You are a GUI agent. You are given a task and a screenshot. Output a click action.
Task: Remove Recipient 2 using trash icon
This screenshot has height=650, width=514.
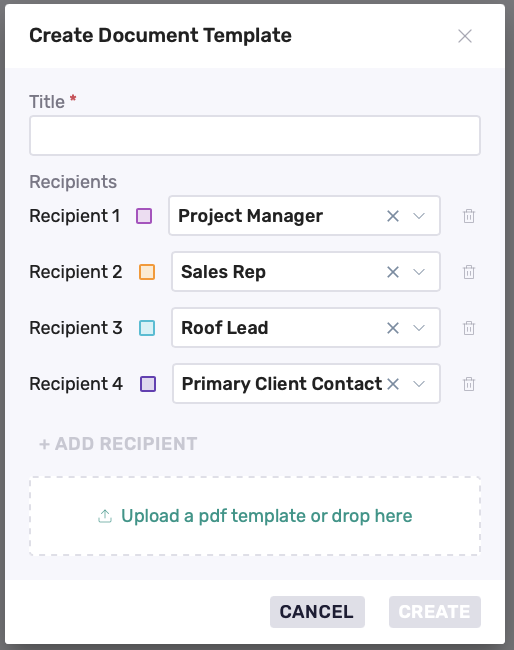tap(469, 272)
